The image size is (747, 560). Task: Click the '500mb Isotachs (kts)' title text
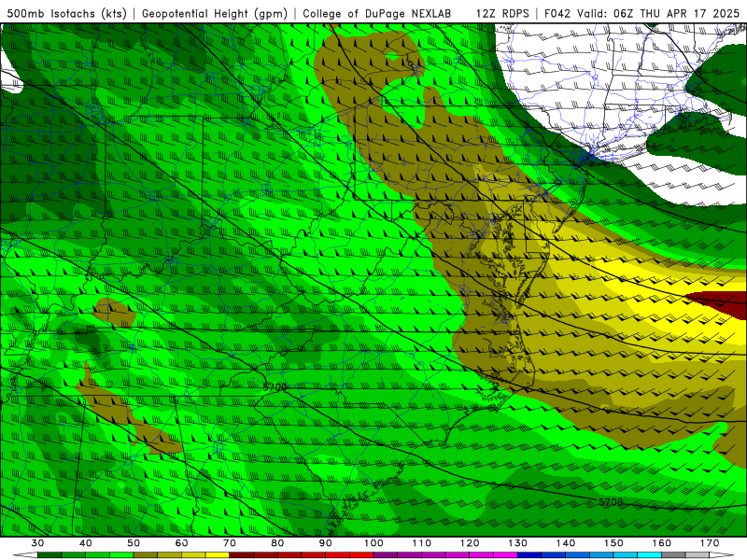[66, 13]
